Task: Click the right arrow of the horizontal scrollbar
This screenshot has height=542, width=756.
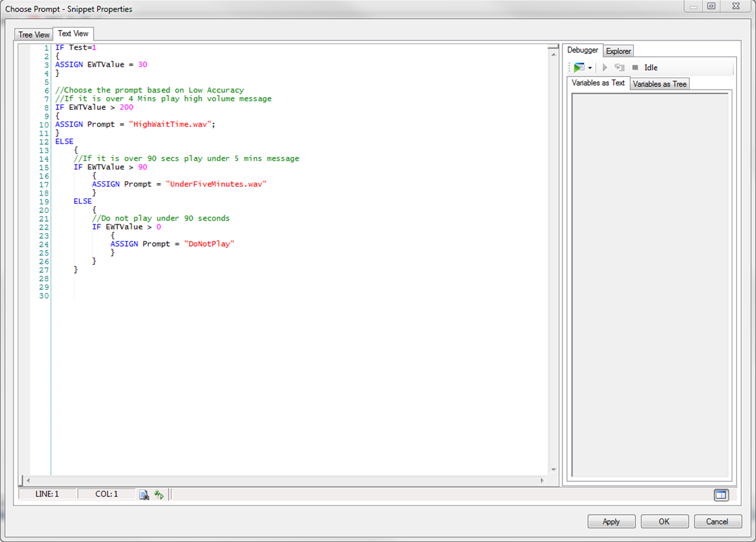Action: 542,481
